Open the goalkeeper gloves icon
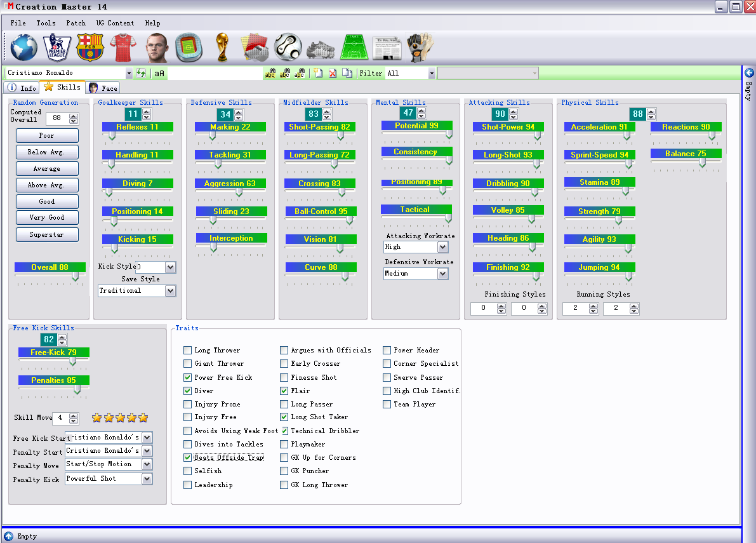 pos(420,47)
